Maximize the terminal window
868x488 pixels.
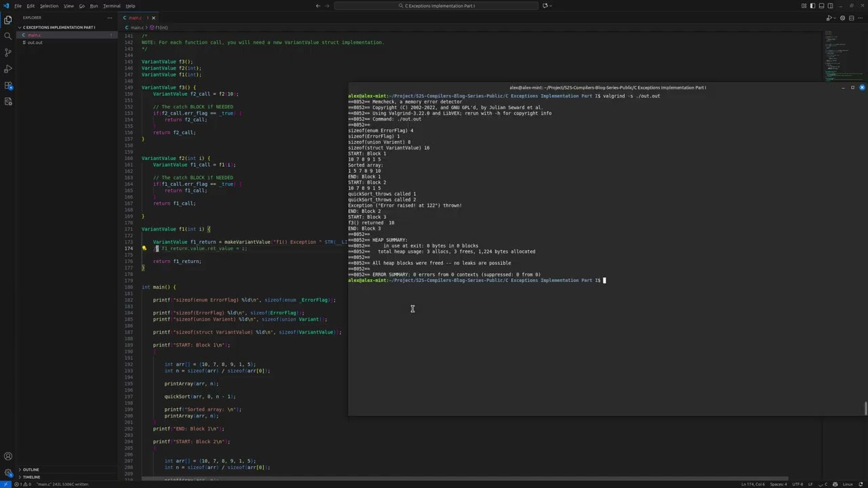click(852, 87)
